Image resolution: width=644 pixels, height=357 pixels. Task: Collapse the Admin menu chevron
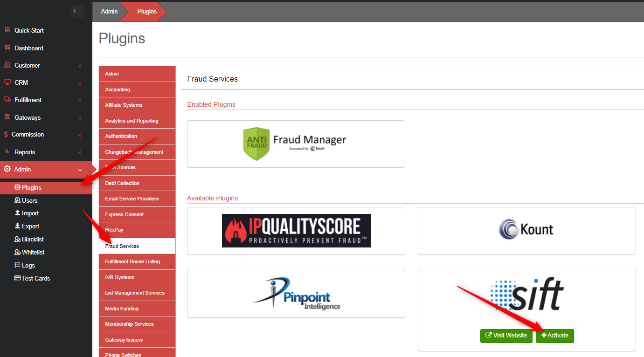[80, 170]
